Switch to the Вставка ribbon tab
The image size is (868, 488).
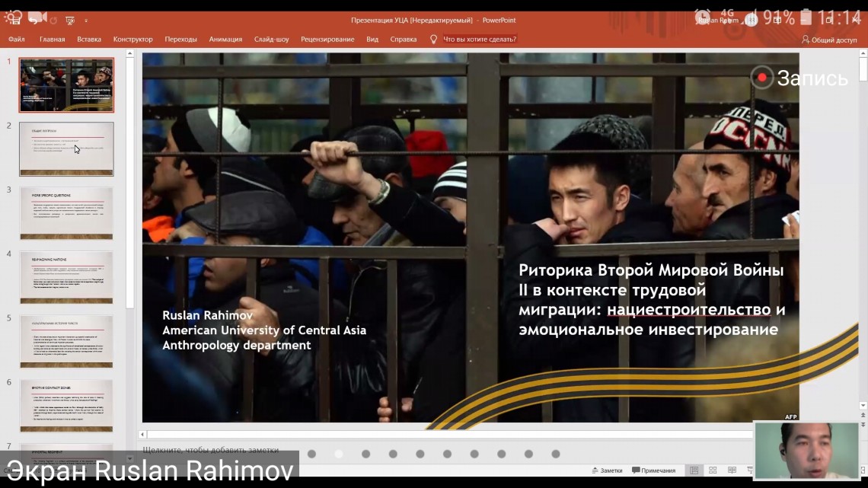(89, 40)
